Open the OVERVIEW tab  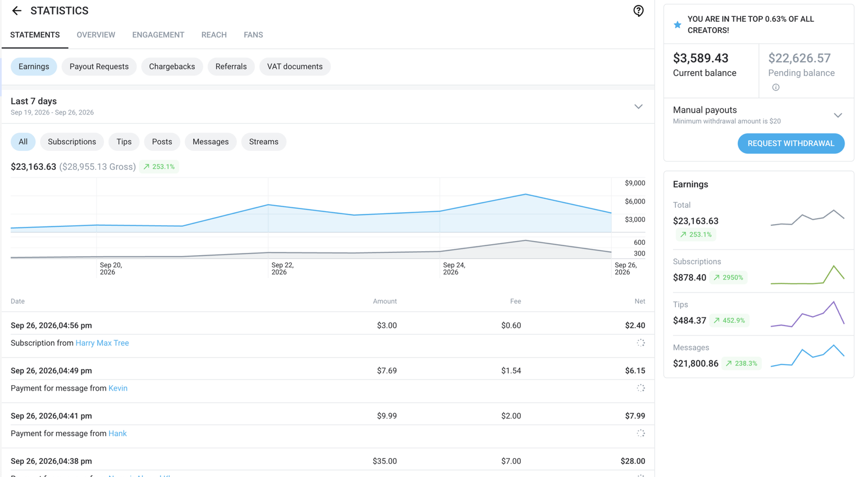(x=96, y=35)
